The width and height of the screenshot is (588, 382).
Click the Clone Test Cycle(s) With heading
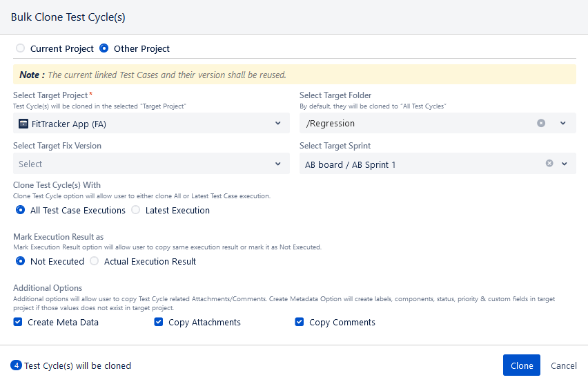57,185
